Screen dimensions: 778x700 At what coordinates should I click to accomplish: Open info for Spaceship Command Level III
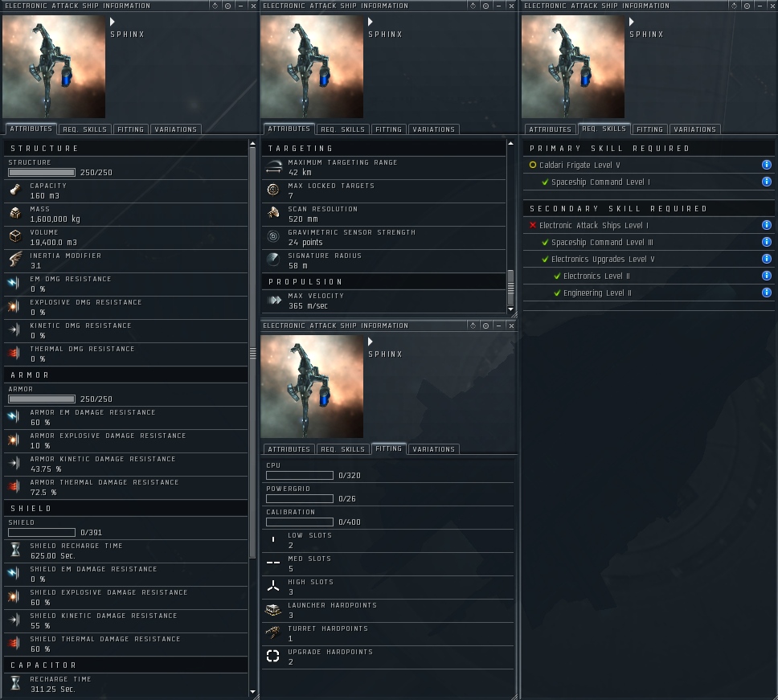coord(766,242)
